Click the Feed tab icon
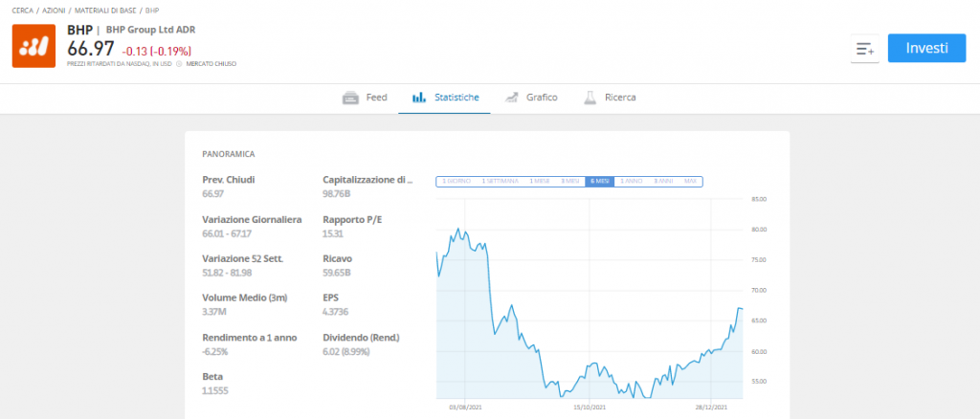The width and height of the screenshot is (980, 419). (350, 98)
